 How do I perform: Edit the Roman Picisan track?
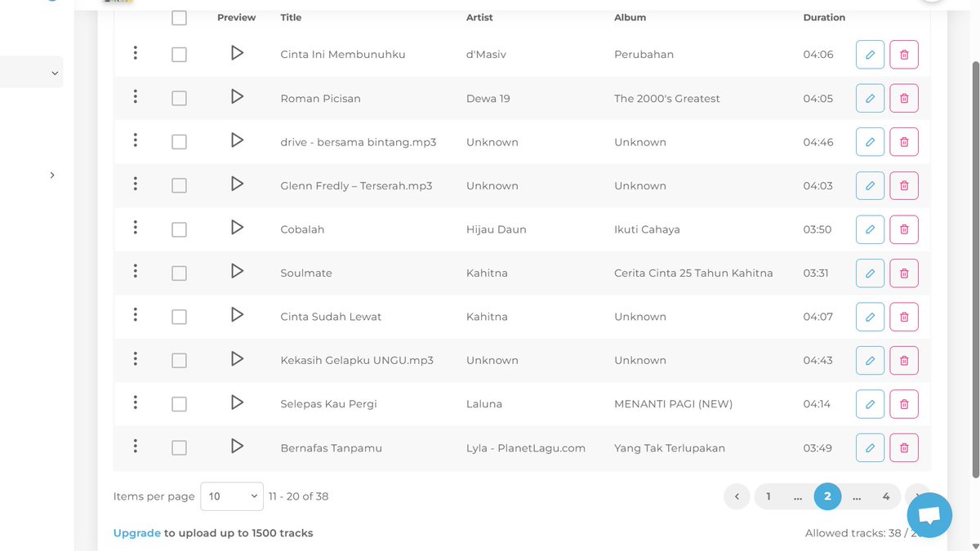(870, 98)
